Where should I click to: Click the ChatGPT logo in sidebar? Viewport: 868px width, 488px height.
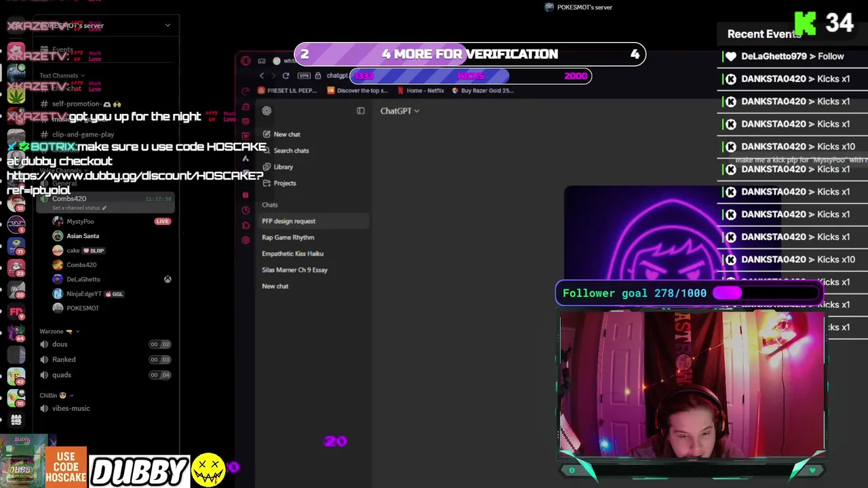coord(267,110)
